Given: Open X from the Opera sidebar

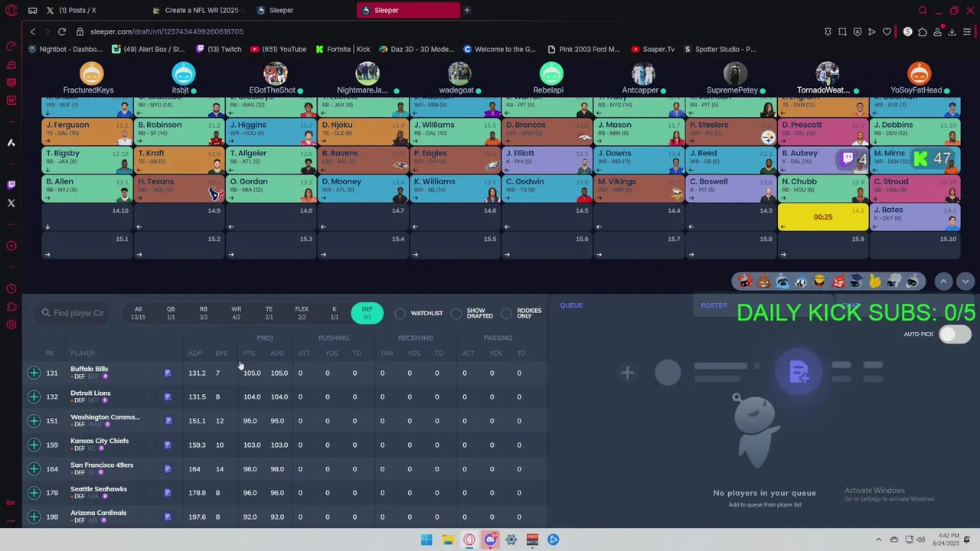Looking at the screenshot, I should click(x=11, y=203).
